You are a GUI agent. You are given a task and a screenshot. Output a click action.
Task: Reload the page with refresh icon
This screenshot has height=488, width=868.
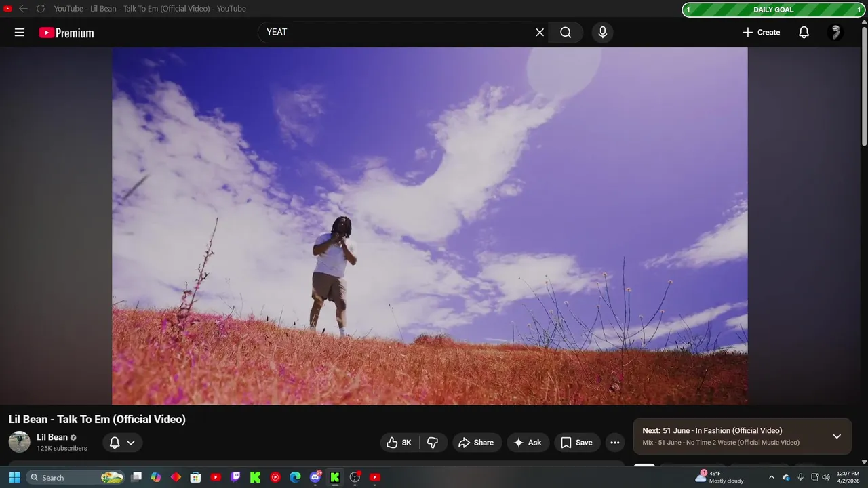(x=41, y=9)
